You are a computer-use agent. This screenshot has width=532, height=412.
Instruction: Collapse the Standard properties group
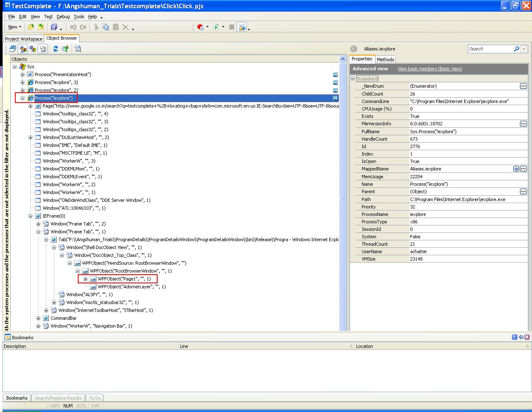click(353, 79)
